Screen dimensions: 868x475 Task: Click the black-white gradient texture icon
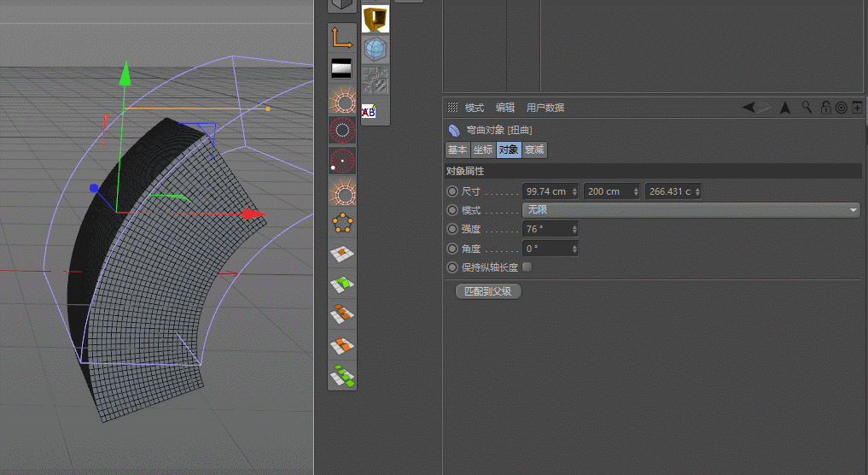pos(341,68)
